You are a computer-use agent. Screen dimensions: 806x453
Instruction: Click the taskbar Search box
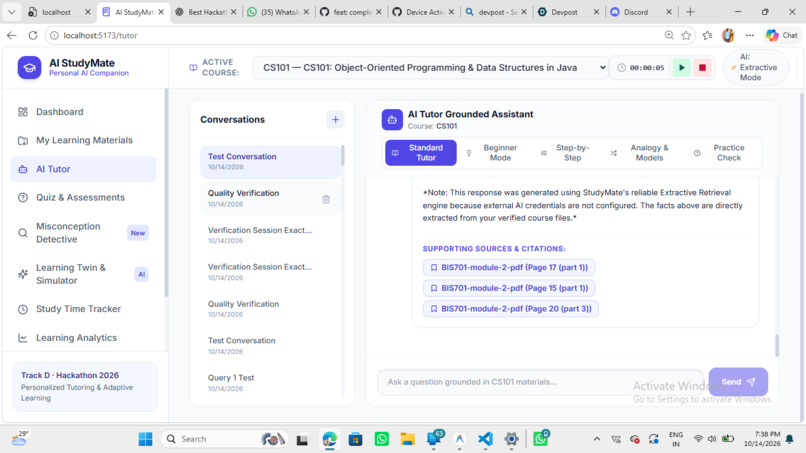pyautogui.click(x=224, y=439)
